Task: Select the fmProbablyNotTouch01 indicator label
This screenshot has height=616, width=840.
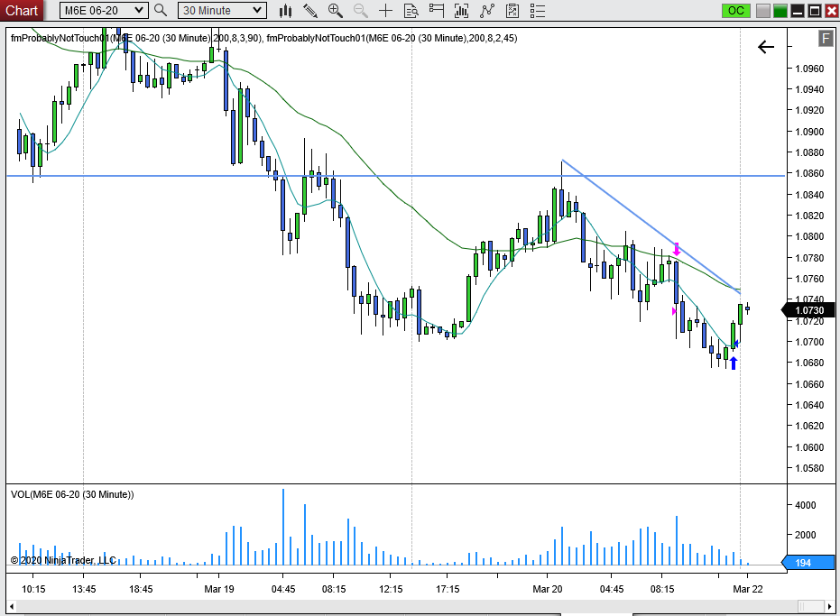Action: pos(263,38)
